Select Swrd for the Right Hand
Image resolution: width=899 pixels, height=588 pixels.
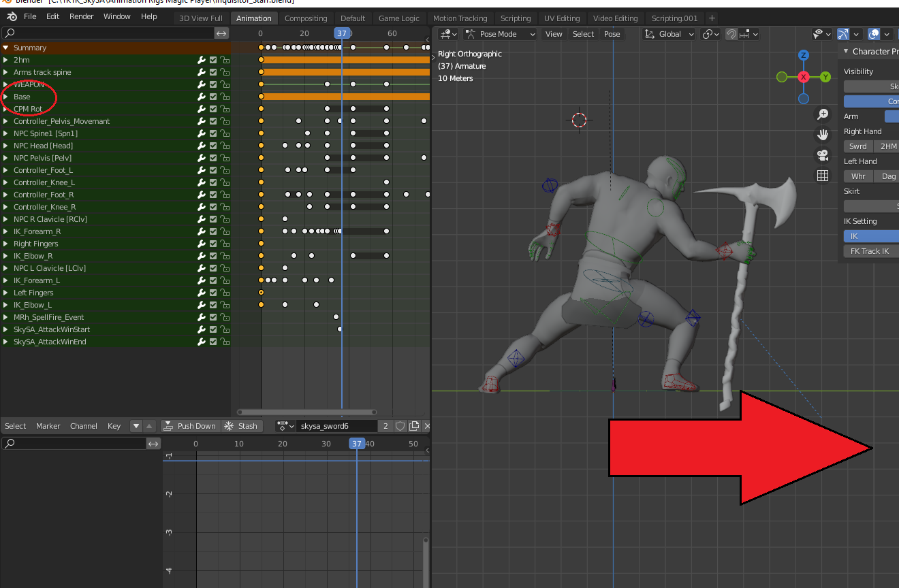click(x=858, y=146)
